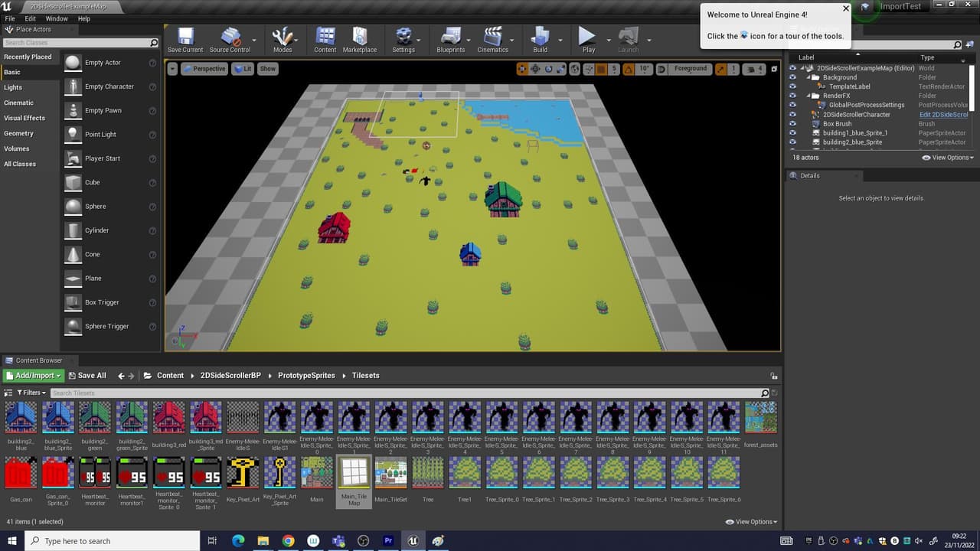Image resolution: width=980 pixels, height=551 pixels.
Task: Open the Filters dropdown in Content Browser
Action: pyautogui.click(x=31, y=393)
